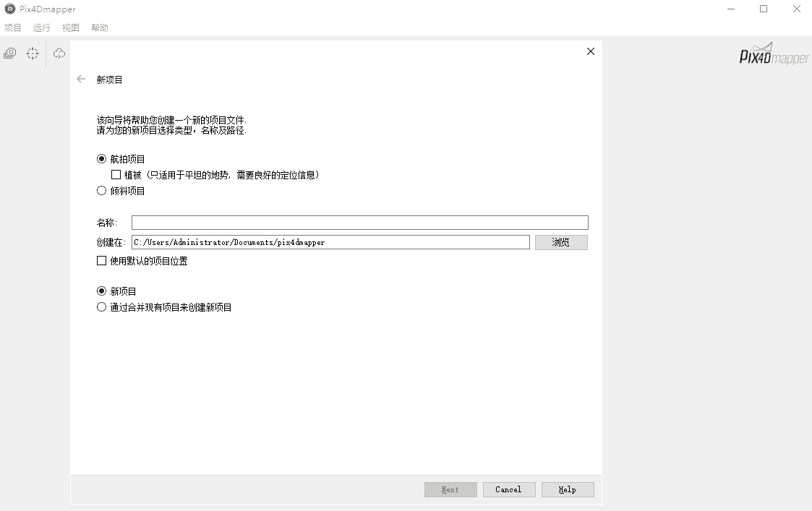The height and width of the screenshot is (511, 812).
Task: Select the 航拍项目 radio option
Action: 101,159
